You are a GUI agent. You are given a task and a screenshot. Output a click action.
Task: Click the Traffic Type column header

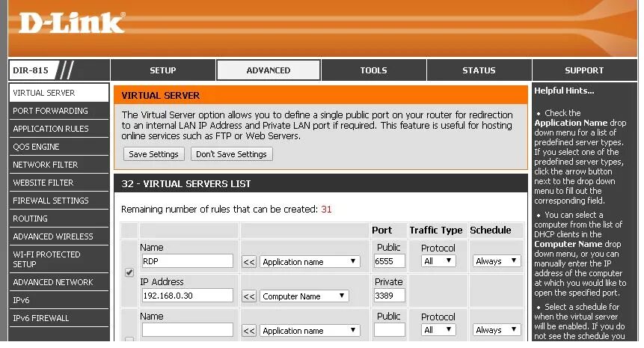click(x=436, y=230)
